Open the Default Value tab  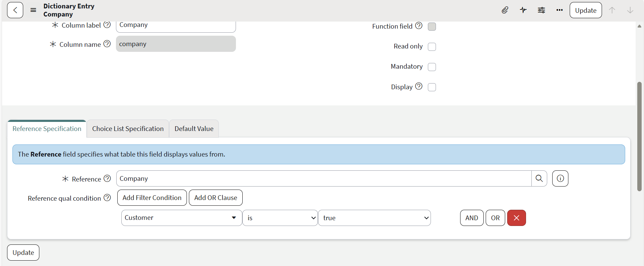coord(194,129)
